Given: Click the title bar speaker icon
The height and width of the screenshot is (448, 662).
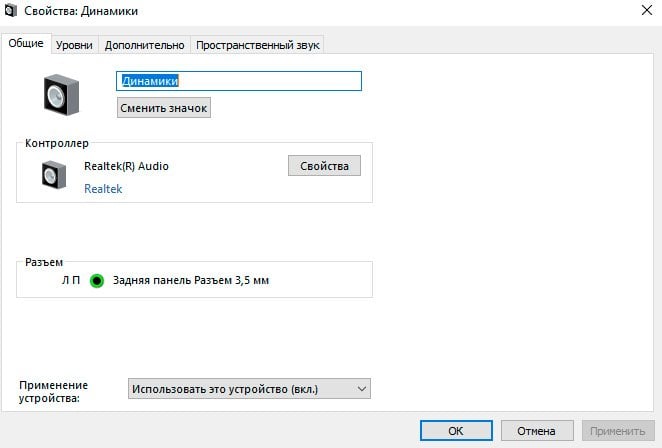Looking at the screenshot, I should (x=10, y=10).
